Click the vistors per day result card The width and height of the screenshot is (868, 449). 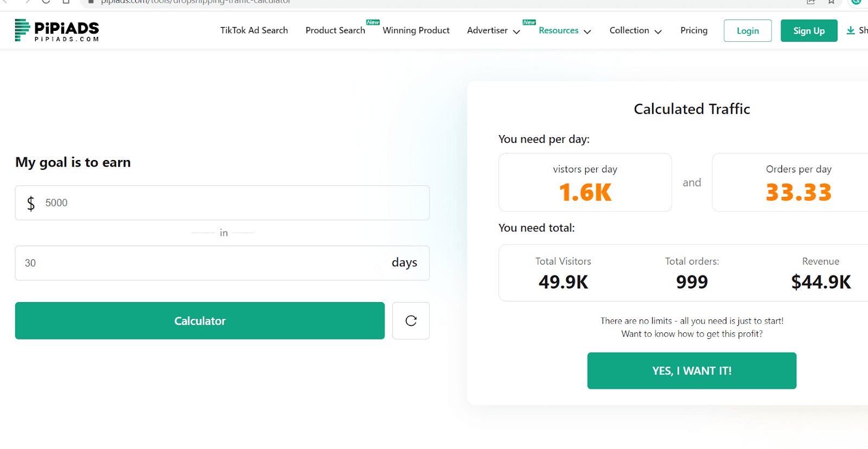point(585,182)
